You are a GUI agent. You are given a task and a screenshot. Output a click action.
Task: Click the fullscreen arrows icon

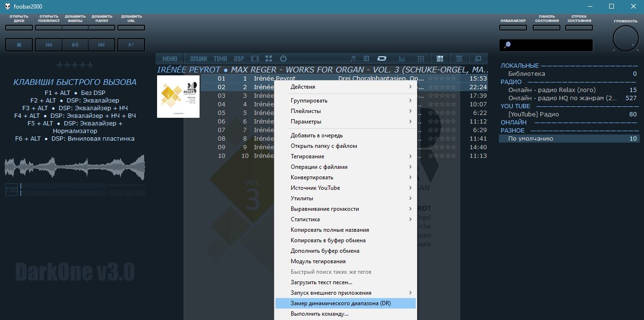click(269, 59)
